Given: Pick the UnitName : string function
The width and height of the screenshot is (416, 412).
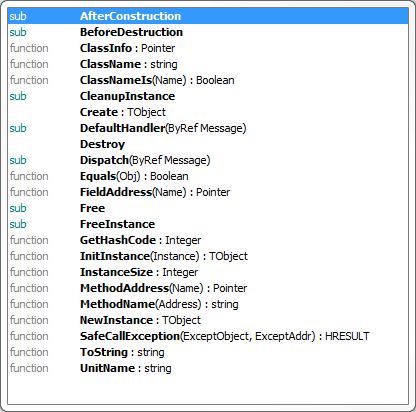Looking at the screenshot, I should point(208,368).
